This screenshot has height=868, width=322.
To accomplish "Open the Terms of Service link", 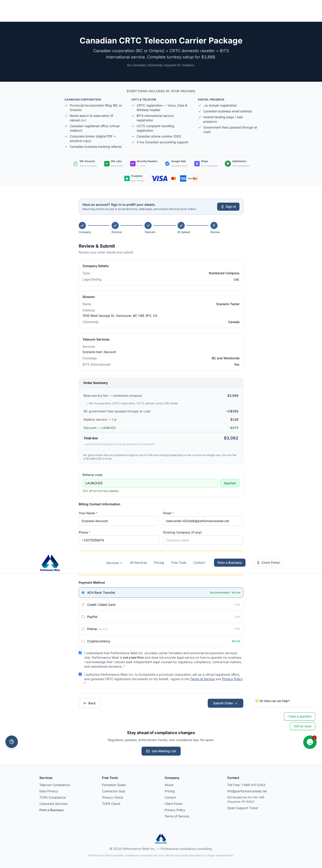I will click(202, 679).
